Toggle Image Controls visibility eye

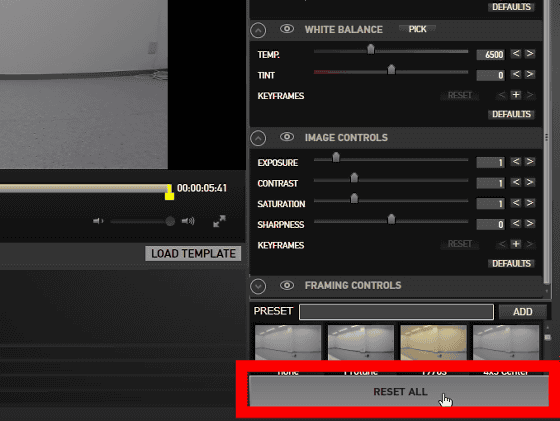(x=287, y=137)
